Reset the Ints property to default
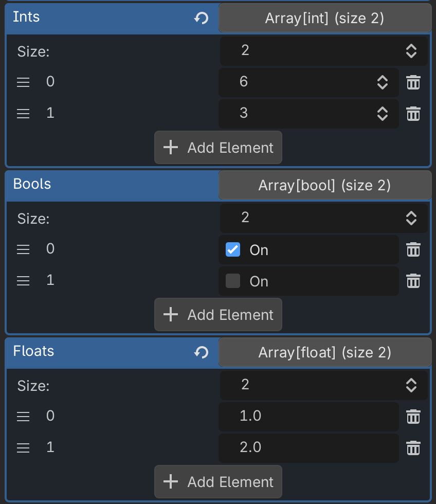Image resolution: width=436 pixels, height=504 pixels. click(201, 19)
